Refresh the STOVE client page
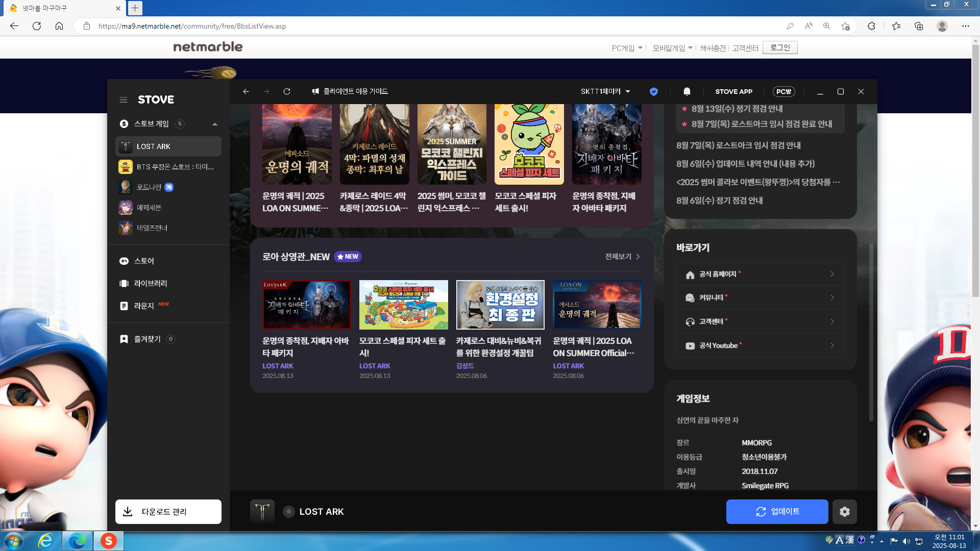This screenshot has height=551, width=980. [287, 91]
